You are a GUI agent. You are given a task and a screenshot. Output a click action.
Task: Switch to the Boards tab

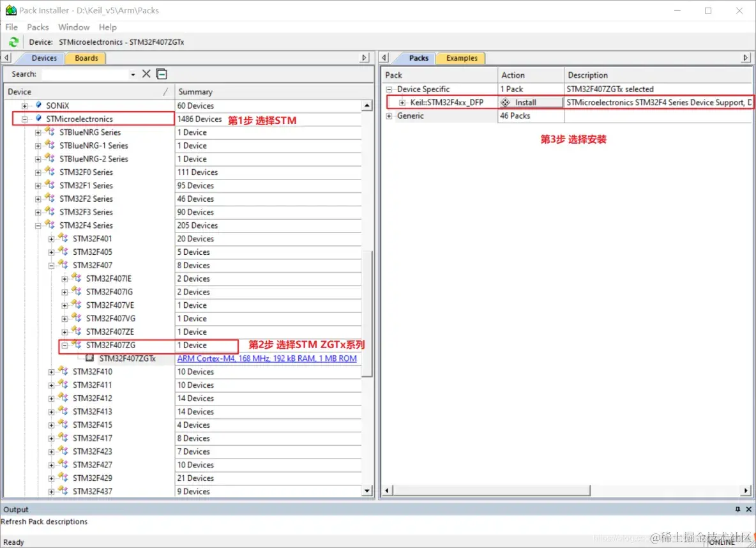[x=86, y=58]
